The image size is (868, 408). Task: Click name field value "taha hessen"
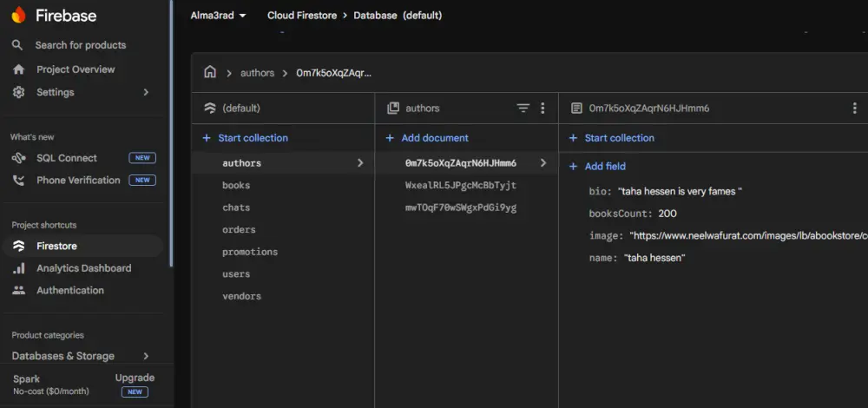point(654,258)
